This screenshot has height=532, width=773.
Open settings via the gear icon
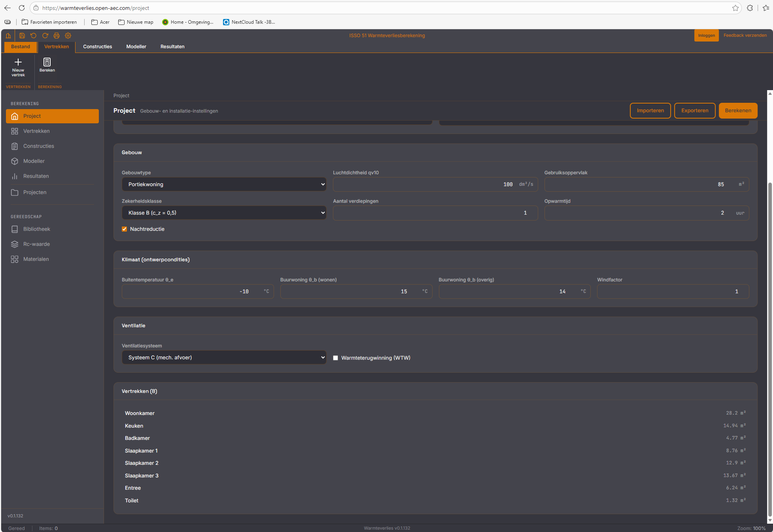click(x=68, y=36)
